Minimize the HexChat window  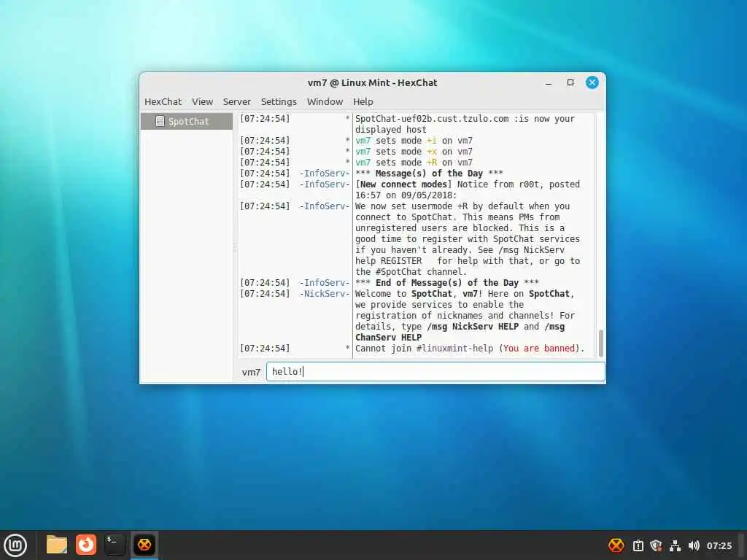pos(549,83)
